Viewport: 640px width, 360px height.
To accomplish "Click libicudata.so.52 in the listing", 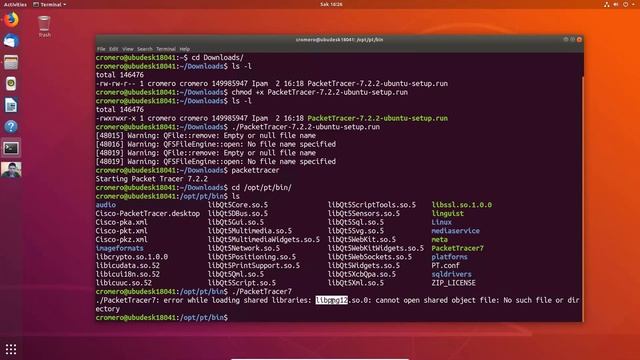I will (128, 266).
